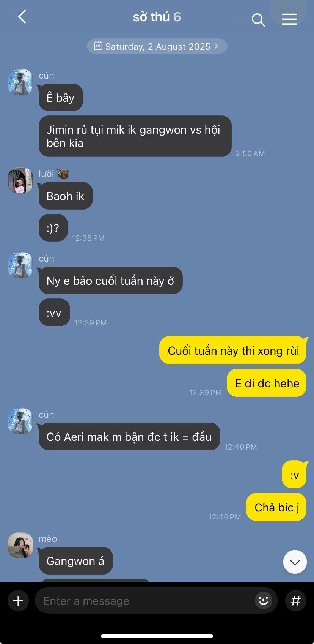Tap the "Jimin rủ tụi mik ik gangwon" message
This screenshot has height=644, width=314.
coord(135,136)
